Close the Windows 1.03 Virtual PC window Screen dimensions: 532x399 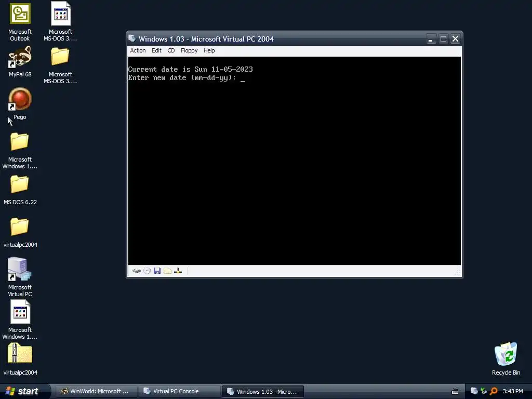click(455, 39)
